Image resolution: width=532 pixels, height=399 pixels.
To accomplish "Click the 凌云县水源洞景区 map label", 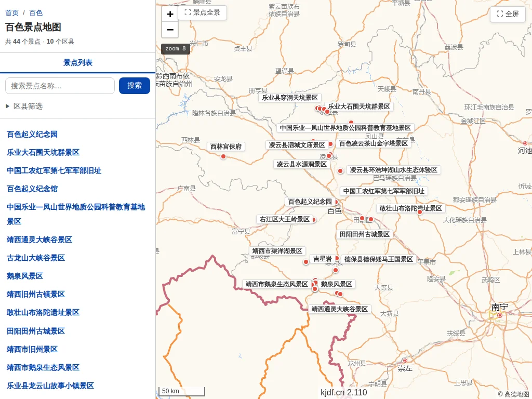I will pyautogui.click(x=302, y=164).
